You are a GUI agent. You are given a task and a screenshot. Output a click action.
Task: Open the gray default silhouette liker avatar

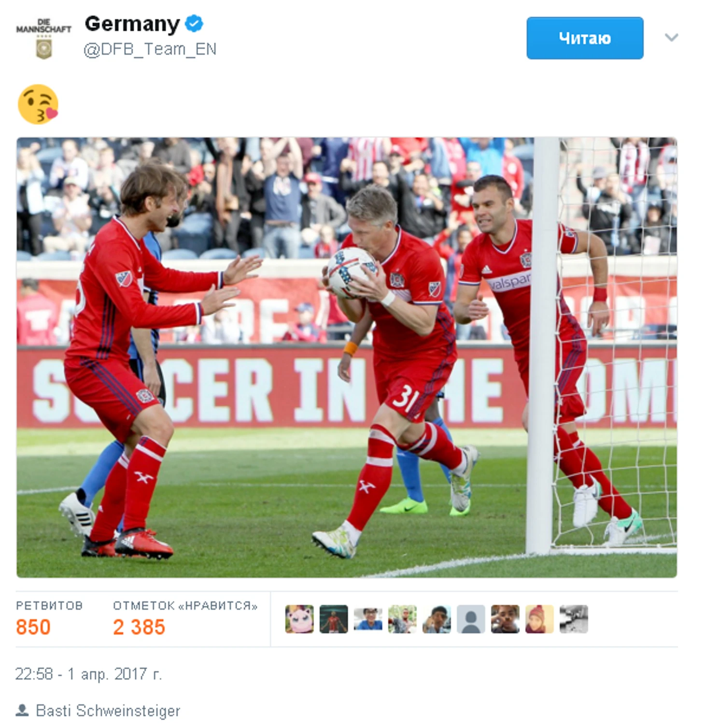(x=471, y=619)
